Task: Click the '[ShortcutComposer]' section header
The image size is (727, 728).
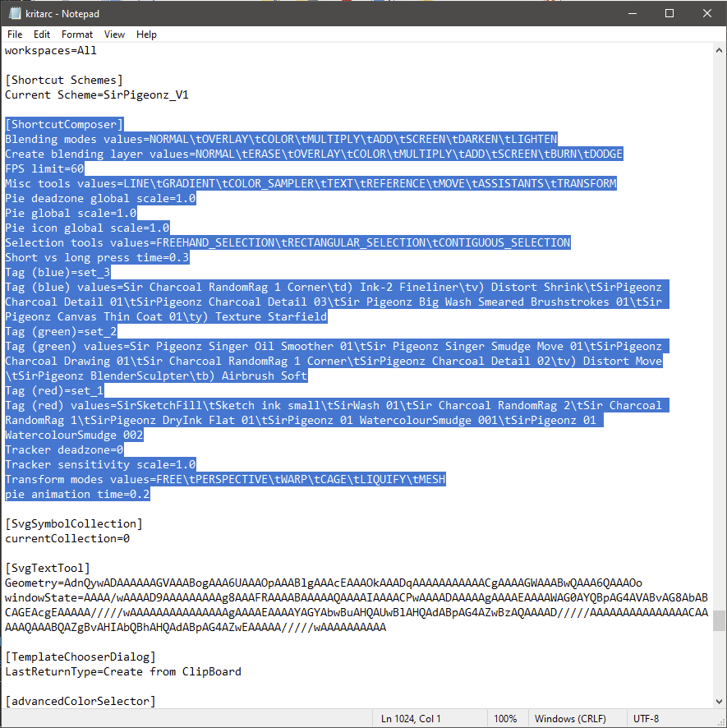Action: click(x=64, y=124)
